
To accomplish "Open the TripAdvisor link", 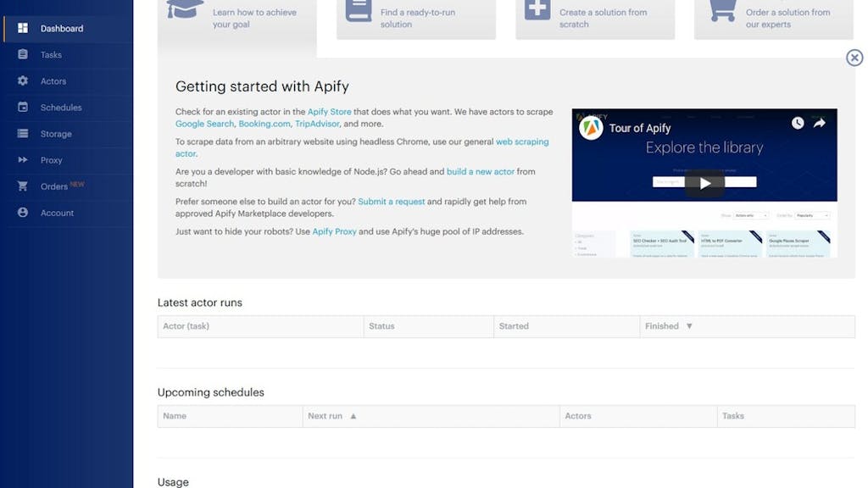I will point(317,124).
